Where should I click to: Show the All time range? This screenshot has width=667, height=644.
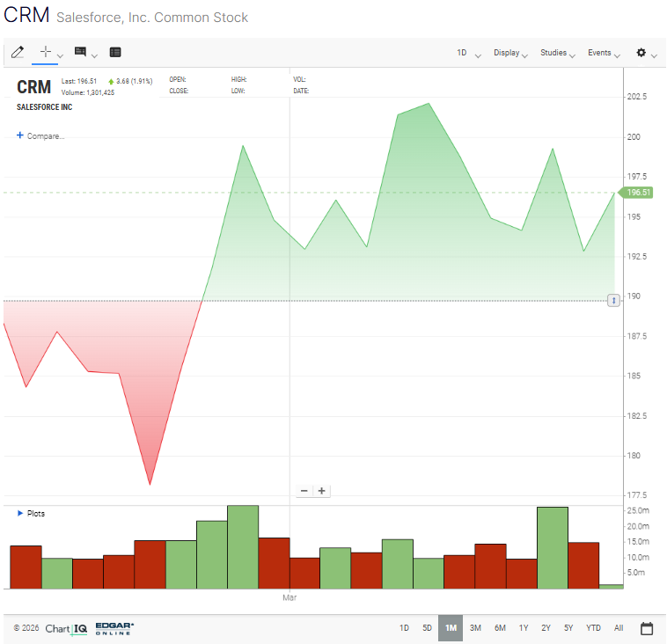tap(619, 628)
